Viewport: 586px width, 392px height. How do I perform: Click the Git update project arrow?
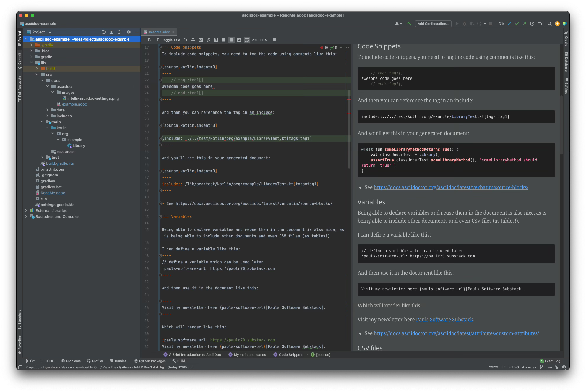pyautogui.click(x=509, y=24)
